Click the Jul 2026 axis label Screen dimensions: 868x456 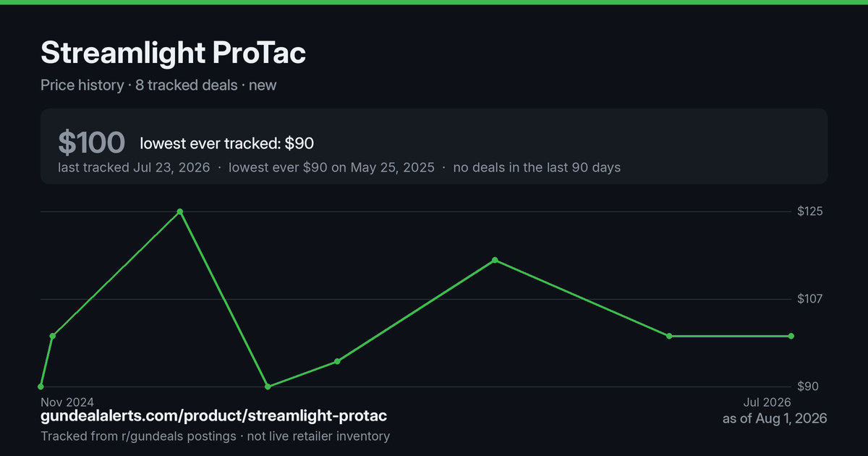[x=767, y=402]
